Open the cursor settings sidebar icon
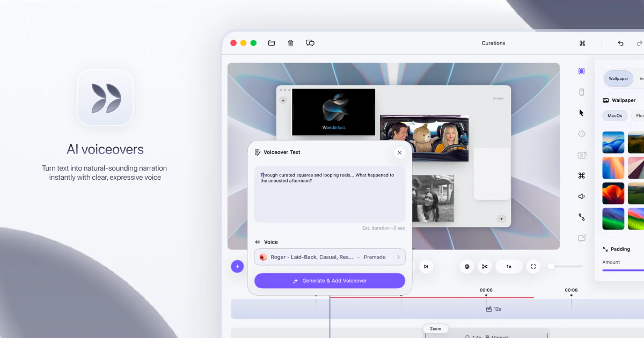The width and height of the screenshot is (644, 338). [x=581, y=113]
